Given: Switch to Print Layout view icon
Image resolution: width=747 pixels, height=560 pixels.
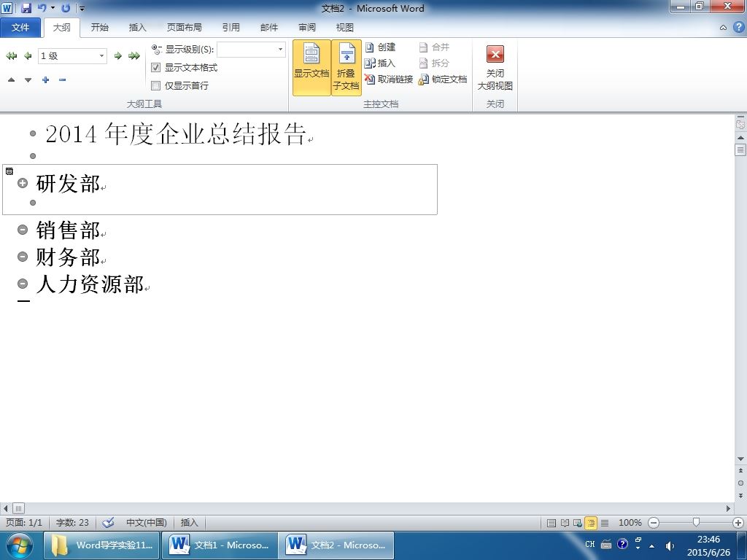Looking at the screenshot, I should (x=551, y=523).
